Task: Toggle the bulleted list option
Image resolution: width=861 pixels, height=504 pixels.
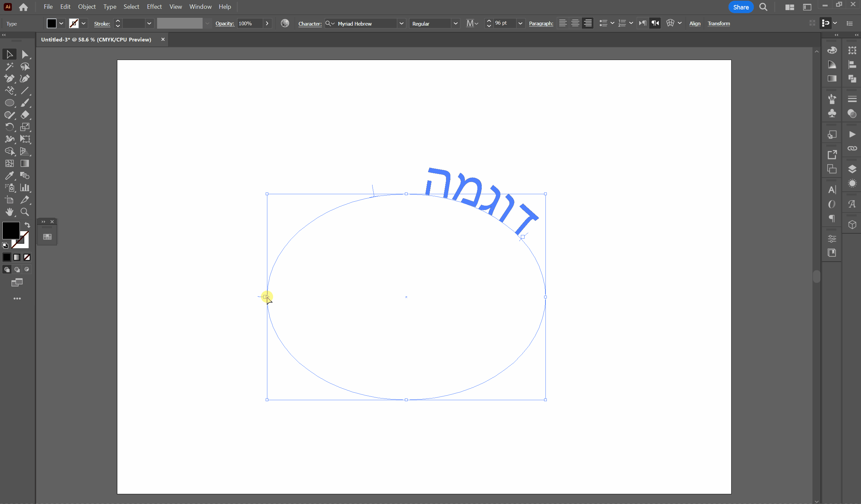Action: [604, 23]
